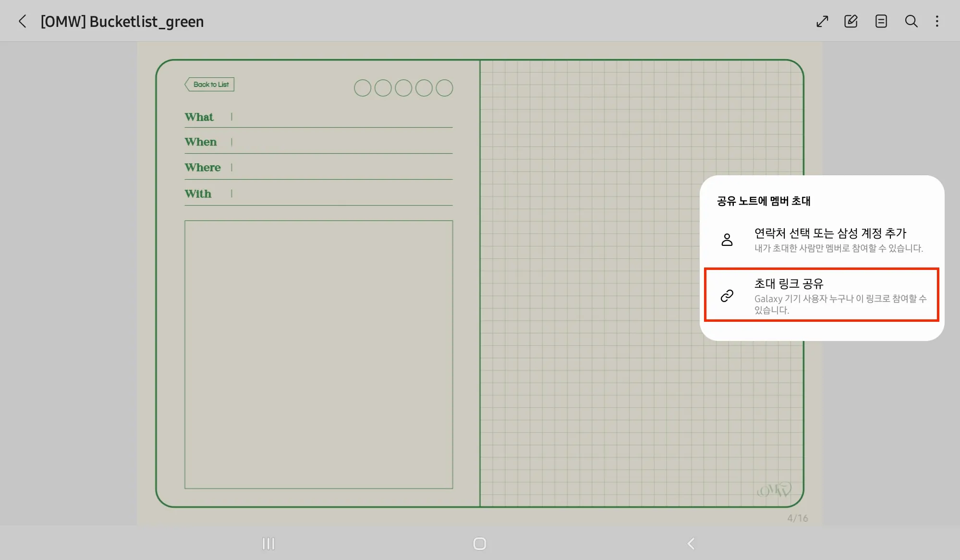This screenshot has width=960, height=560.
Task: Open the three-dot more options menu
Action: point(937,21)
